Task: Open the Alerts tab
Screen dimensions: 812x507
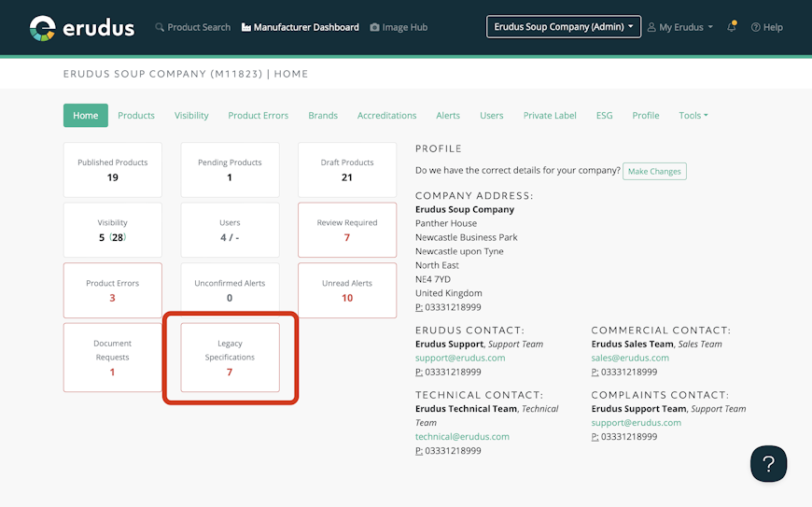Action: (448, 116)
